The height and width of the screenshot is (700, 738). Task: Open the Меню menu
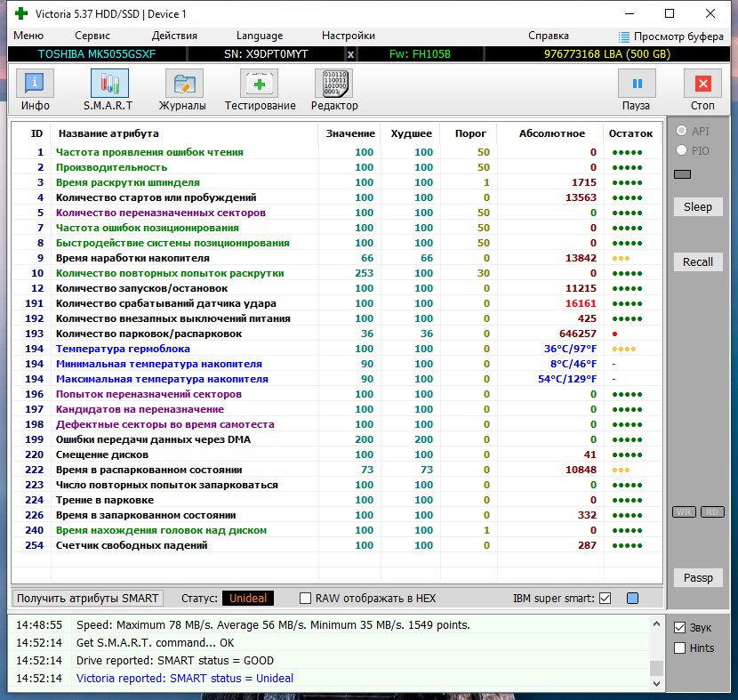tap(28, 36)
